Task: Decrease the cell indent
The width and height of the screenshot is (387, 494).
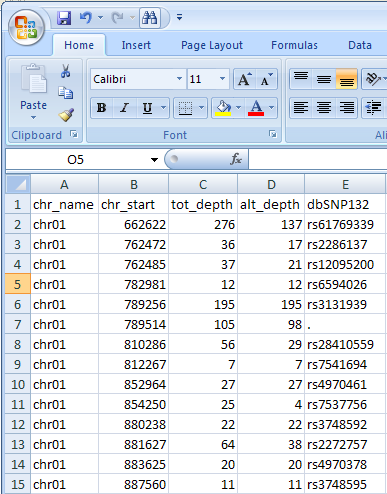Action: click(x=374, y=108)
